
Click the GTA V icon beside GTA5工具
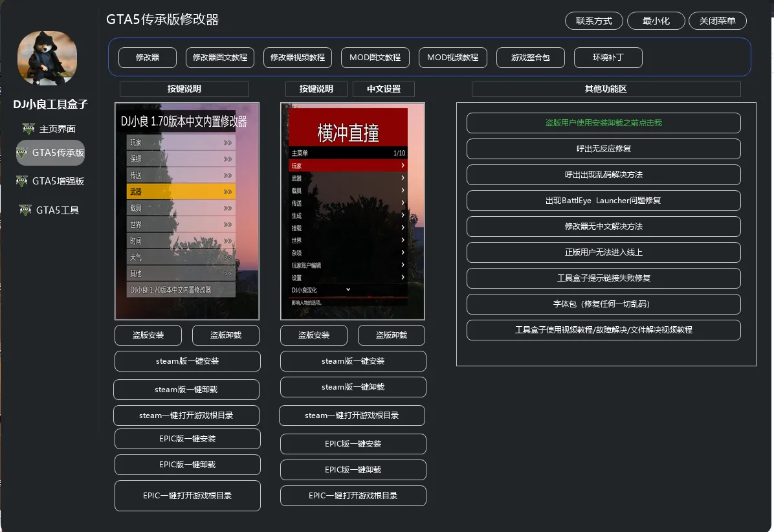point(25,210)
